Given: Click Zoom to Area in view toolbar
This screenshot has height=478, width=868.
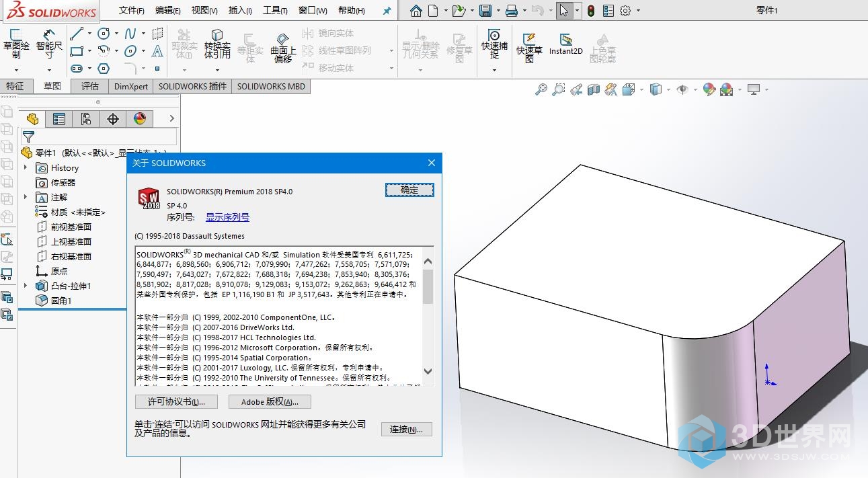Looking at the screenshot, I should pyautogui.click(x=558, y=89).
